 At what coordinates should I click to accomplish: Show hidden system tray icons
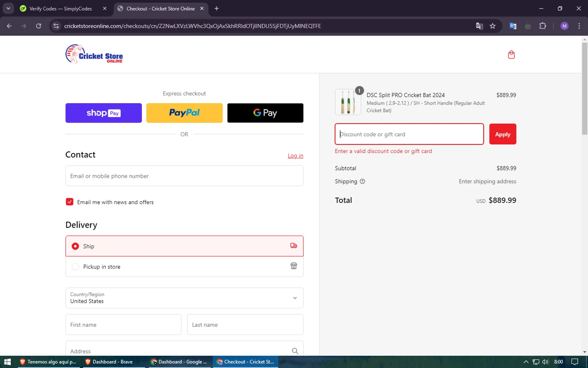pos(526,362)
